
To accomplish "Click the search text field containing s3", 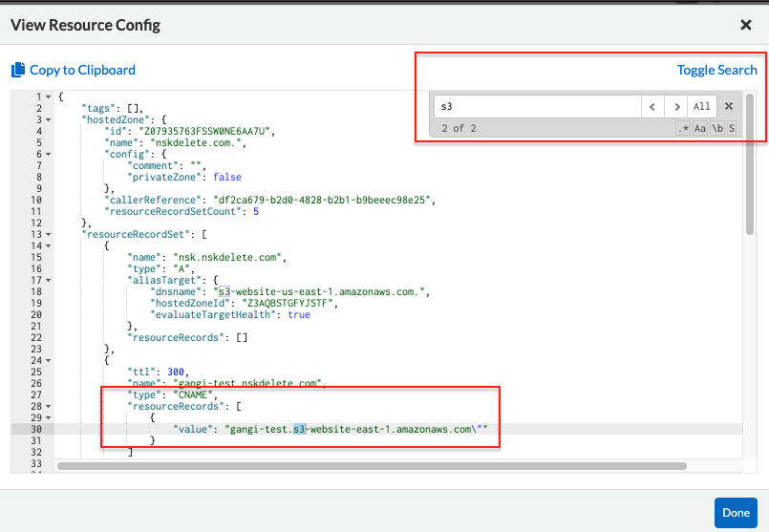I will click(x=535, y=107).
